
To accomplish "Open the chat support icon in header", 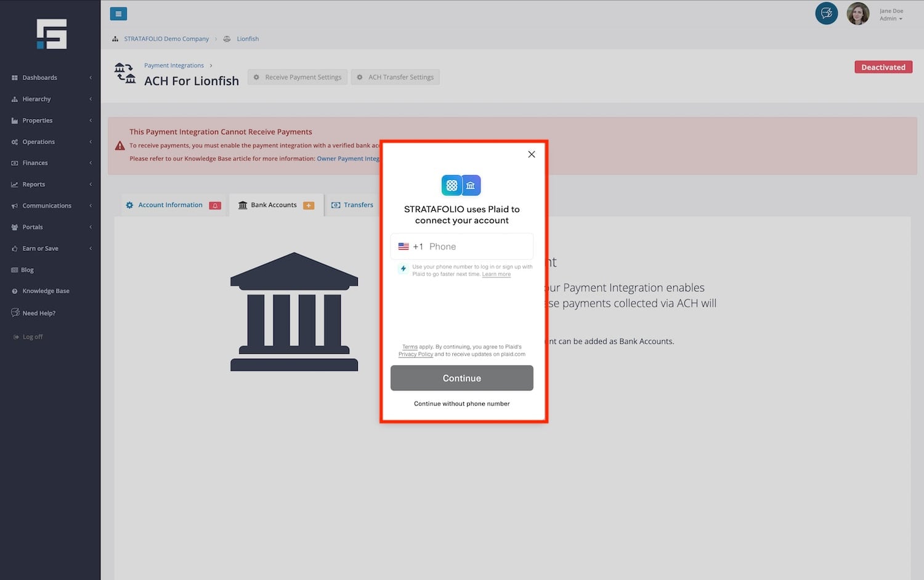I will click(x=826, y=13).
